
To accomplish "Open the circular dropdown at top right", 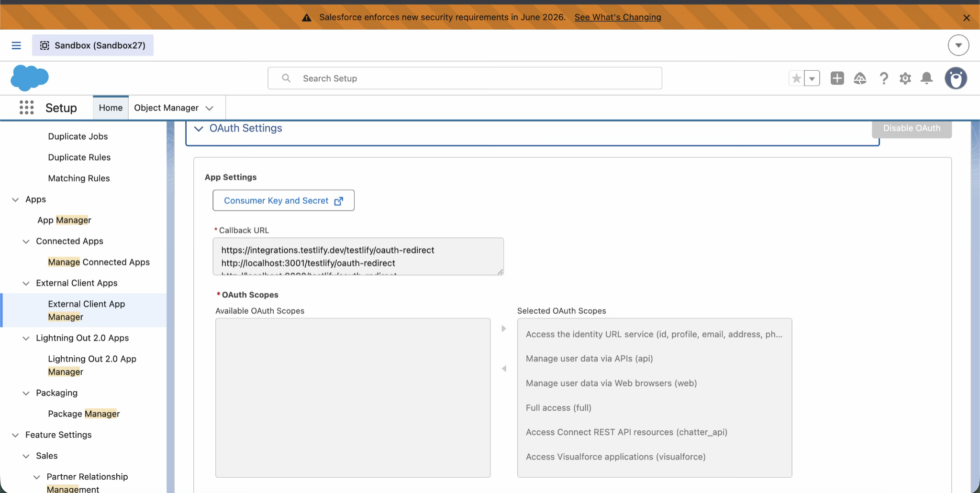I will pyautogui.click(x=958, y=45).
